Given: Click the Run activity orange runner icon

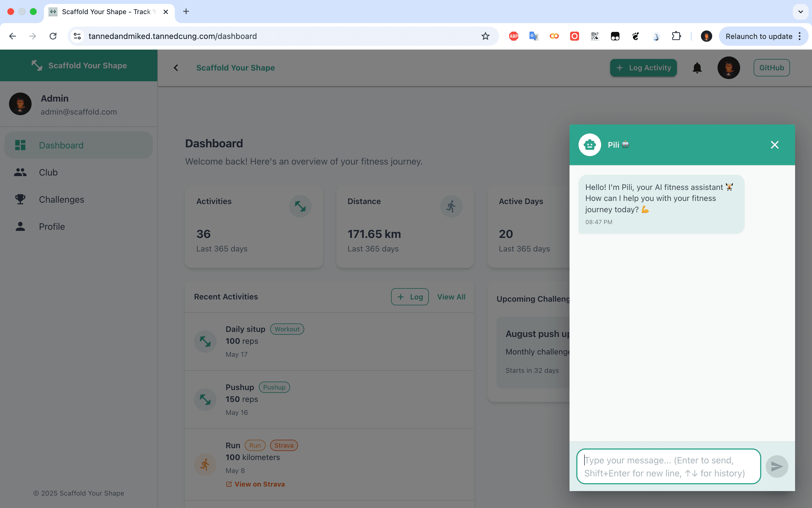Looking at the screenshot, I should tap(205, 465).
